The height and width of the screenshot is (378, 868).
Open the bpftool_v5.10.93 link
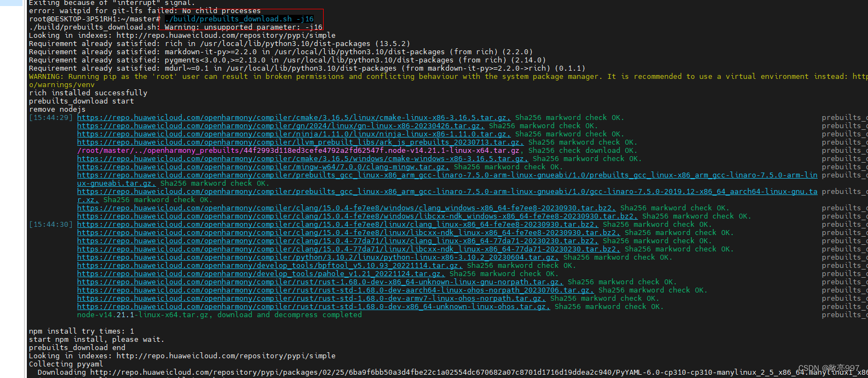[269, 266]
